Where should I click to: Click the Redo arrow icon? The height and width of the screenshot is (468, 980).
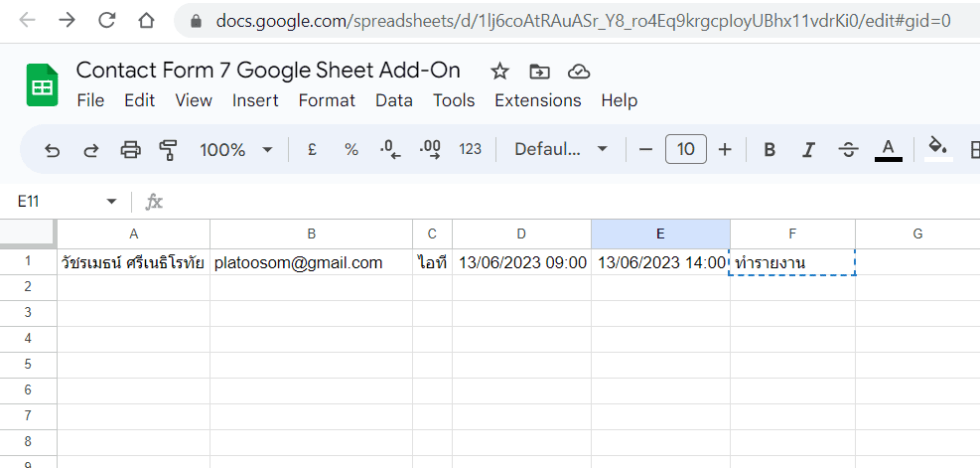(90, 150)
